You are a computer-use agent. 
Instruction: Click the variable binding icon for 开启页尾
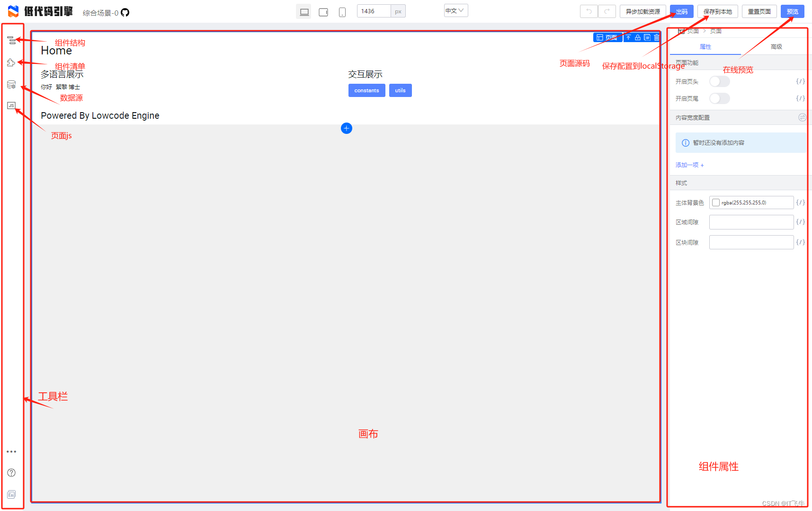point(800,98)
